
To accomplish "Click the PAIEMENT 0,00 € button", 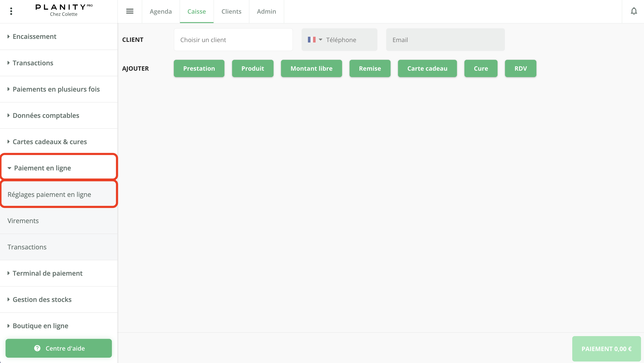I will [x=606, y=348].
